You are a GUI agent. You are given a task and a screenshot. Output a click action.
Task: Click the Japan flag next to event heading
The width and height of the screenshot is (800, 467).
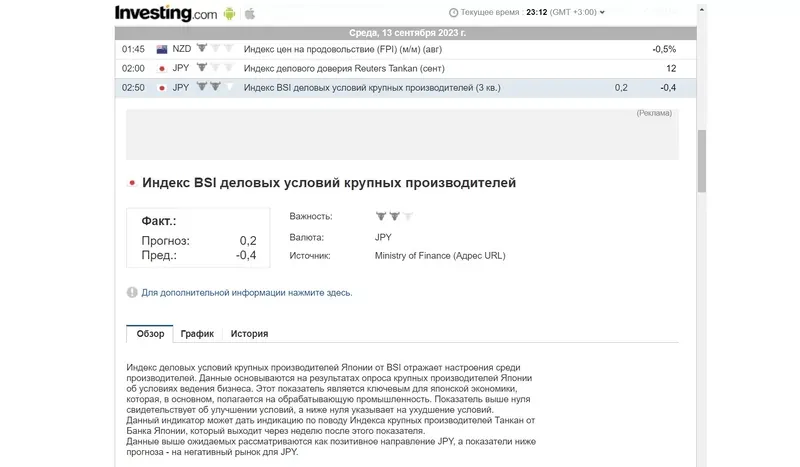132,183
